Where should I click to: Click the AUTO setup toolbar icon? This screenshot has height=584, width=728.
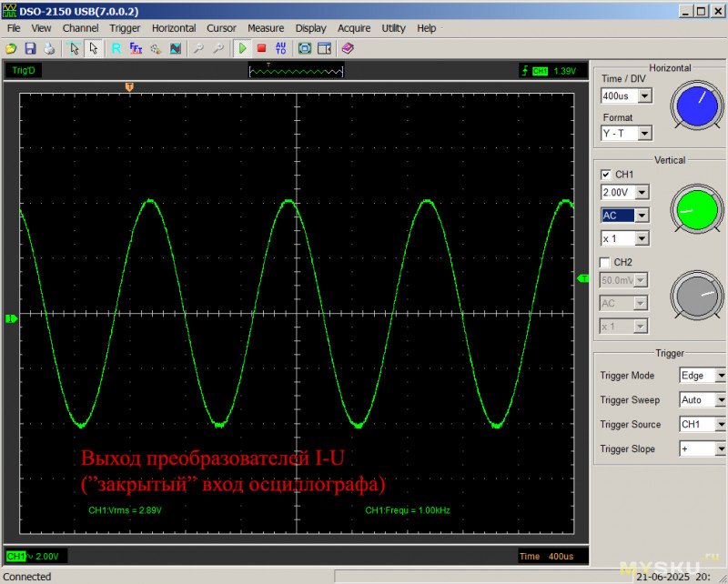coord(280,48)
